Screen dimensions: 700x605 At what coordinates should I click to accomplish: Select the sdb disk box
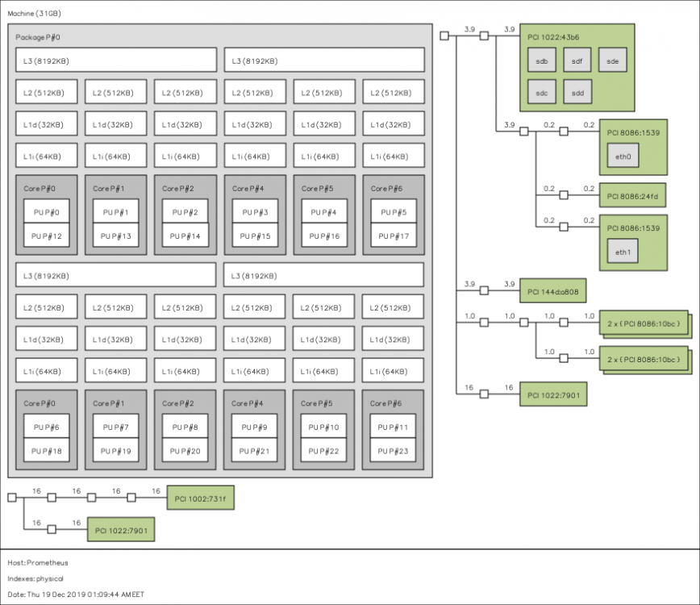pyautogui.click(x=541, y=60)
